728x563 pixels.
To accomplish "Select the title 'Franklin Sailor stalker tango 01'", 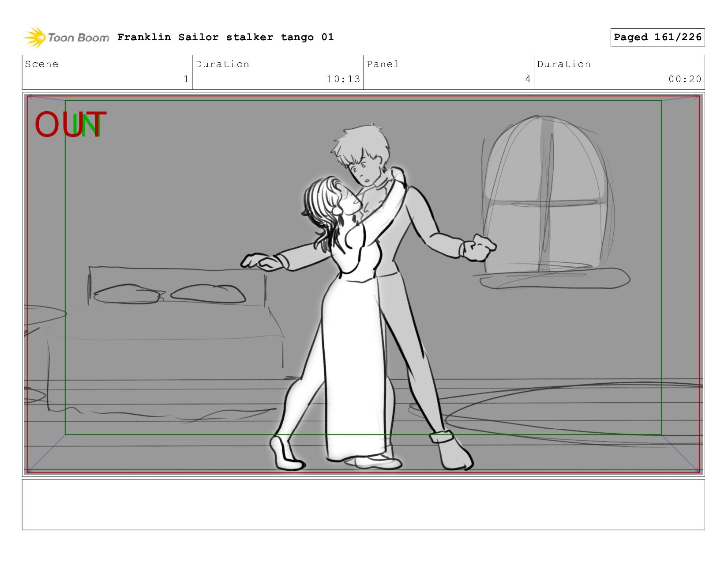I will (x=225, y=37).
